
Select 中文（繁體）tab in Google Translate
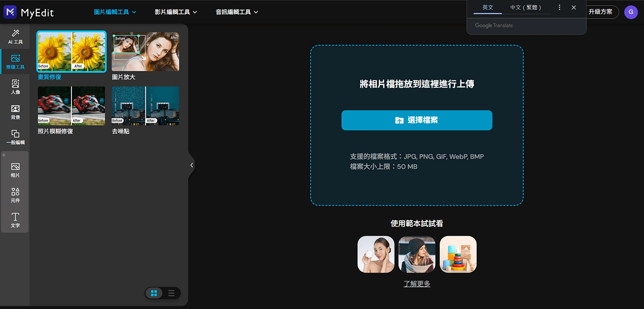click(x=526, y=8)
